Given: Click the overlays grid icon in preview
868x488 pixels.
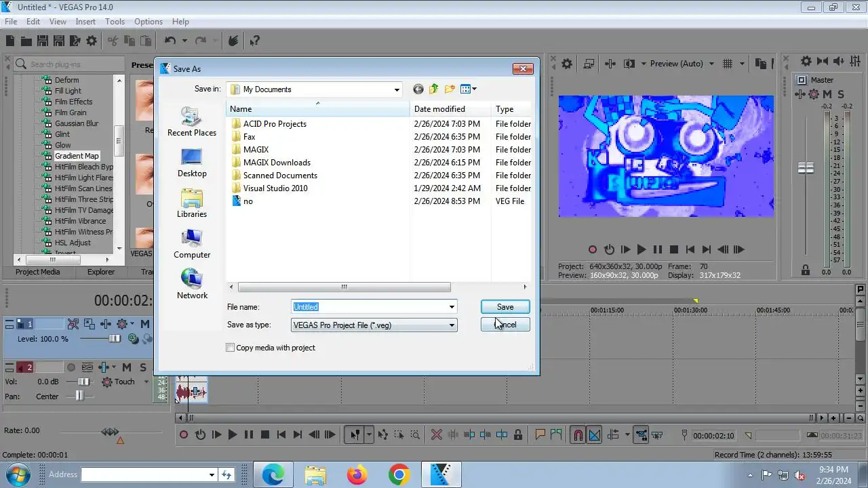Looking at the screenshot, I should coord(728,64).
